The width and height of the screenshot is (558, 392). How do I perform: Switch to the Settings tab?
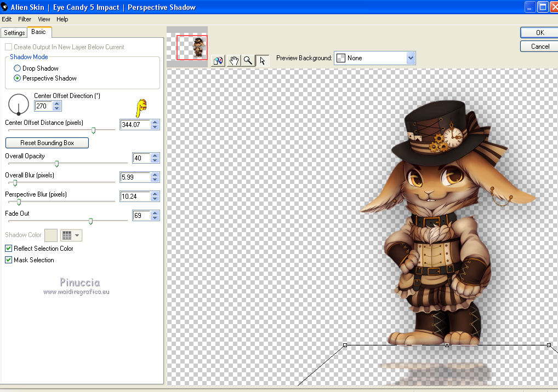pos(14,33)
